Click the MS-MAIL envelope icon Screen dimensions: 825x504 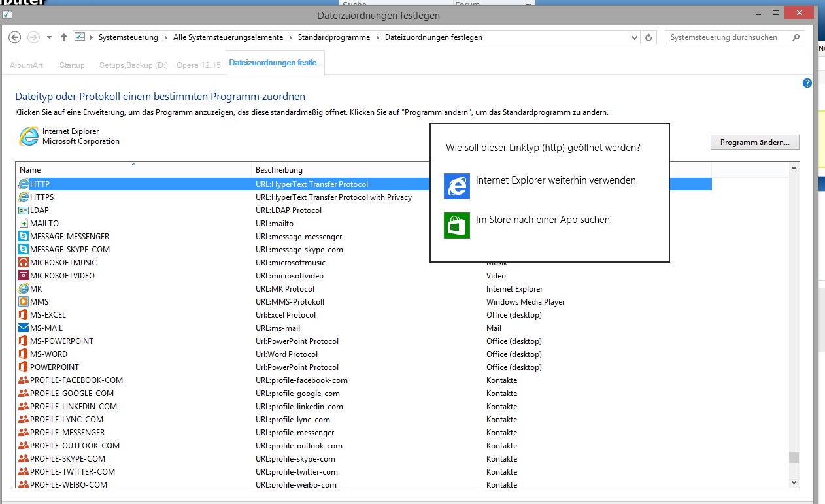coord(24,328)
